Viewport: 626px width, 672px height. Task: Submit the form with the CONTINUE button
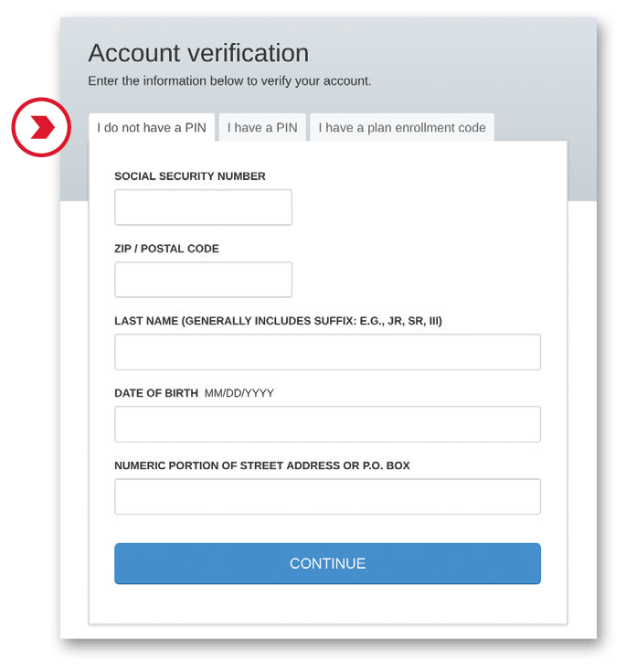tap(327, 563)
